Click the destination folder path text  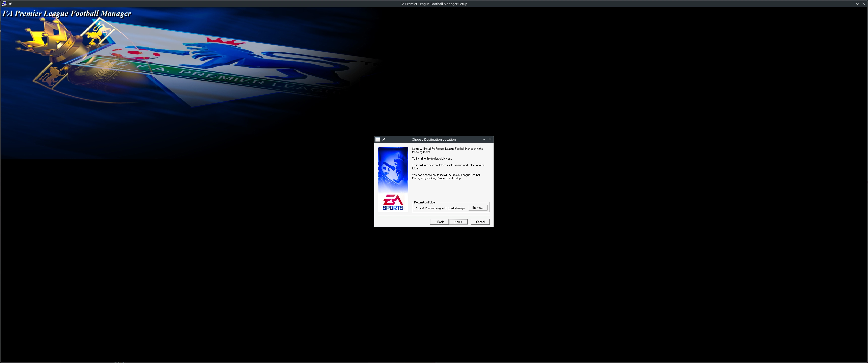pos(439,208)
